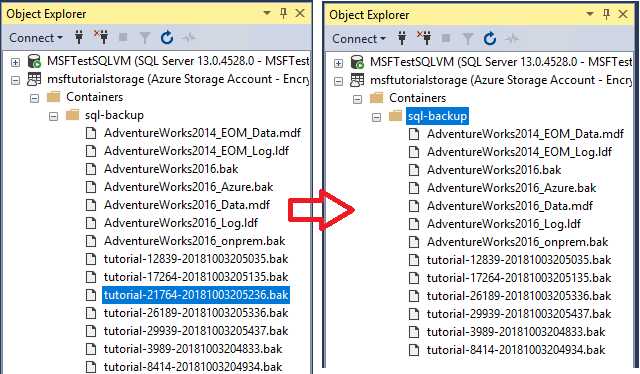640x374 pixels.
Task: Select tutorial-17264-20181003205135.bak in left panel
Action: [196, 277]
